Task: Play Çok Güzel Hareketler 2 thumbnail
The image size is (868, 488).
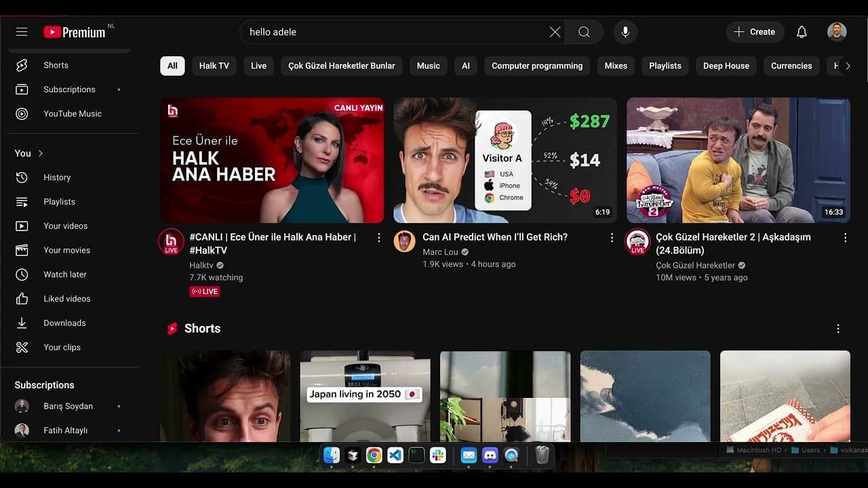Action: [x=738, y=160]
